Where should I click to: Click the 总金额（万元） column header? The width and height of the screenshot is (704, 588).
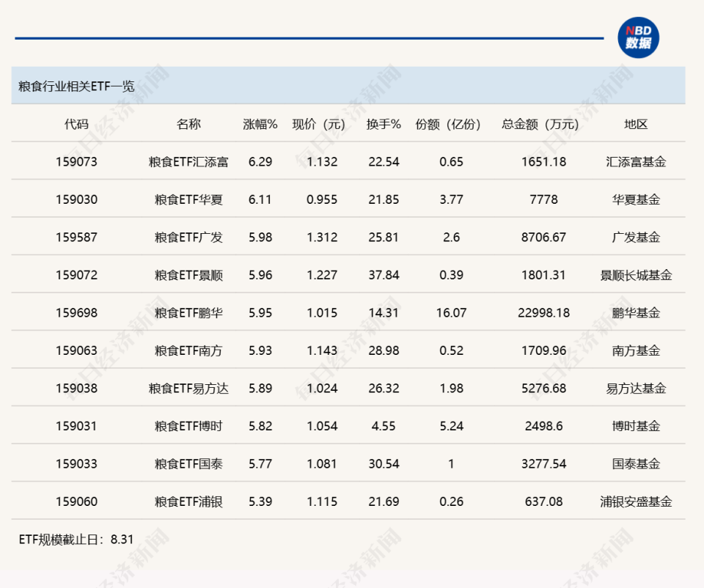point(541,124)
